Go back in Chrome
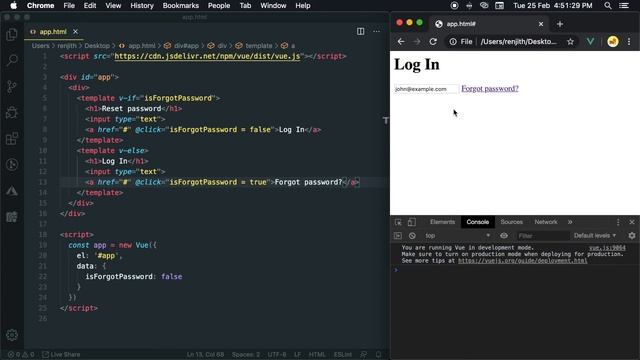The width and height of the screenshot is (640, 360). coord(401,42)
